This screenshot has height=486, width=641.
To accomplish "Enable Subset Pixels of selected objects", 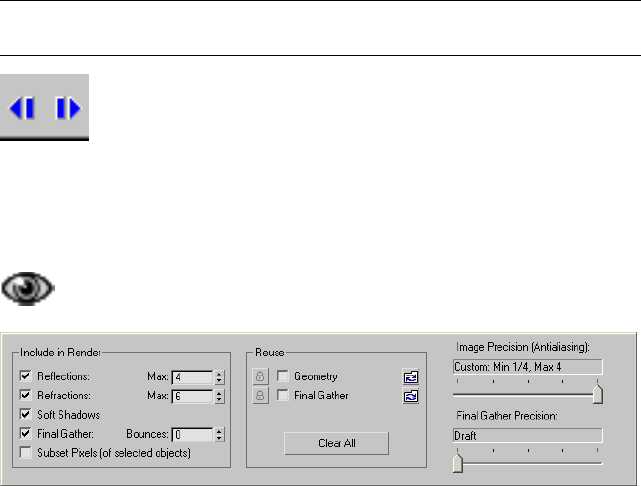I will click(25, 453).
